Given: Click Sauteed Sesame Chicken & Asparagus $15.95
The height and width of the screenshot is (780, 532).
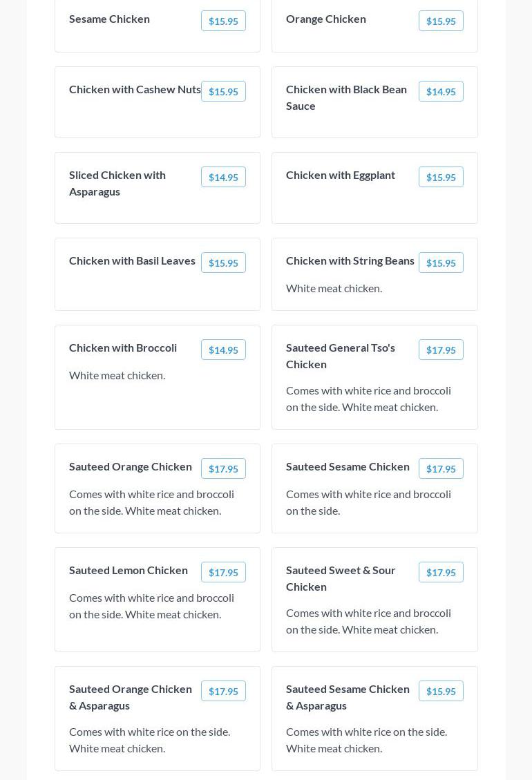Looking at the screenshot, I should (x=441, y=691).
